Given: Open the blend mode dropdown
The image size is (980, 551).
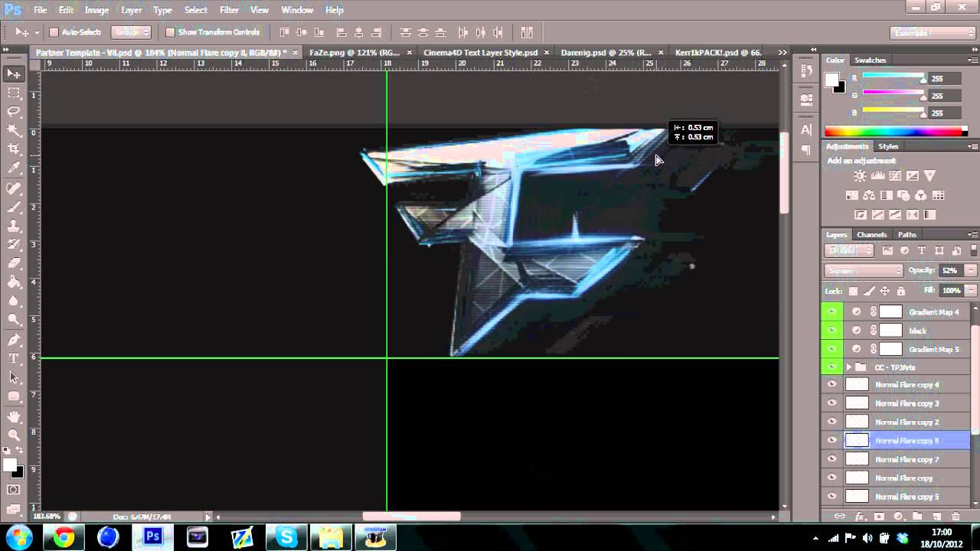Looking at the screenshot, I should coord(864,270).
